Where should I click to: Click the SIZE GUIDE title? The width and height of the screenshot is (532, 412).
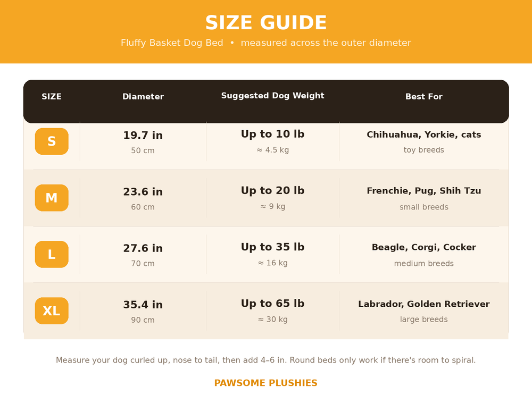(266, 23)
